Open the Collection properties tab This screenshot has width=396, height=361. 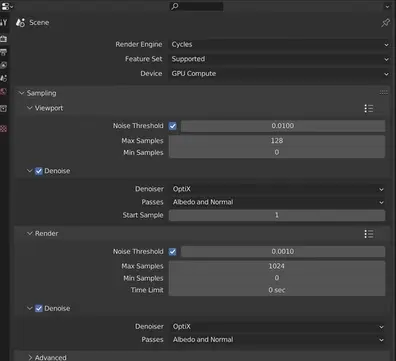tap(4, 108)
